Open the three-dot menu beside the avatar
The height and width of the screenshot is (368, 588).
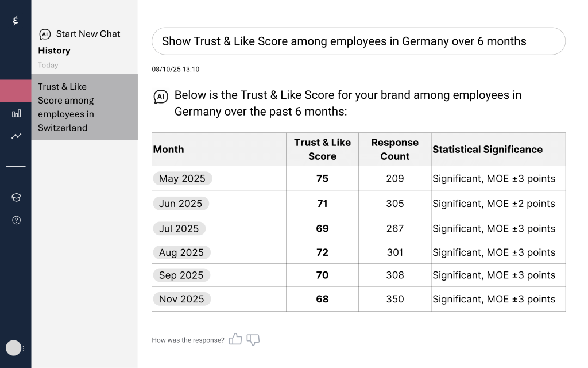[24, 348]
